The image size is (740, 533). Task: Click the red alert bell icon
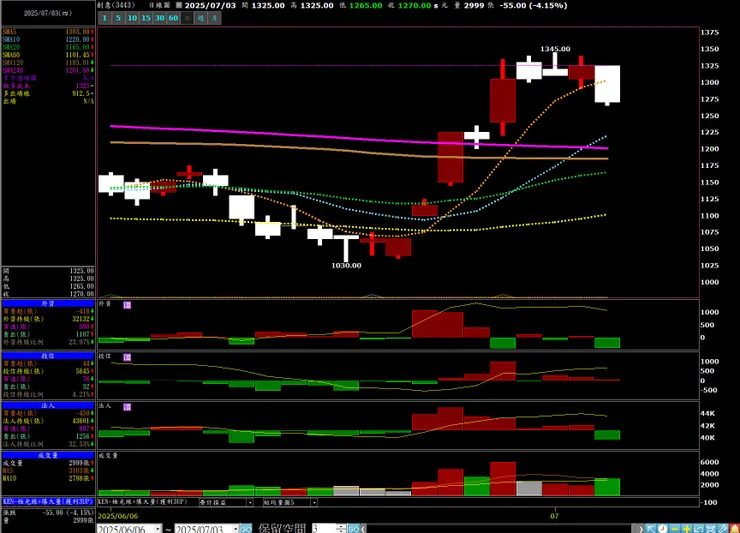coord(734,529)
